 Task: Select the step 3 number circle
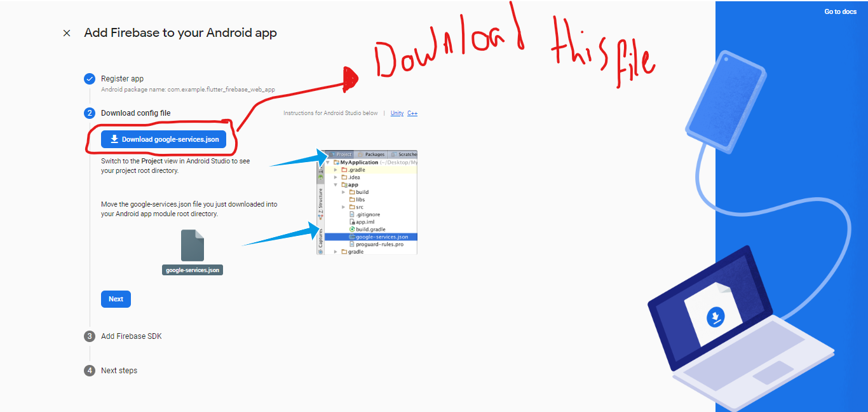click(90, 336)
